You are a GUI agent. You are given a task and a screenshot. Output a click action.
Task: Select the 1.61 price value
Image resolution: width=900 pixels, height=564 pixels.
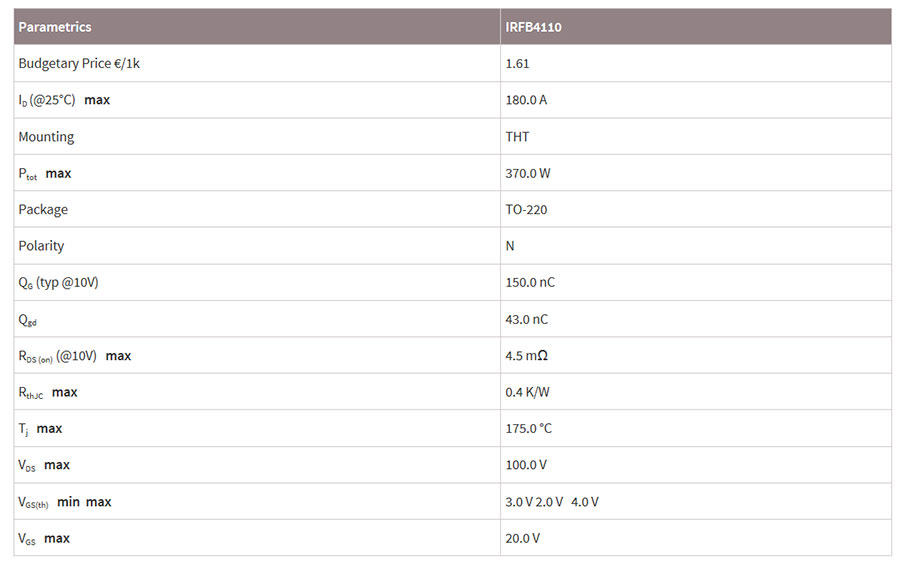517,64
